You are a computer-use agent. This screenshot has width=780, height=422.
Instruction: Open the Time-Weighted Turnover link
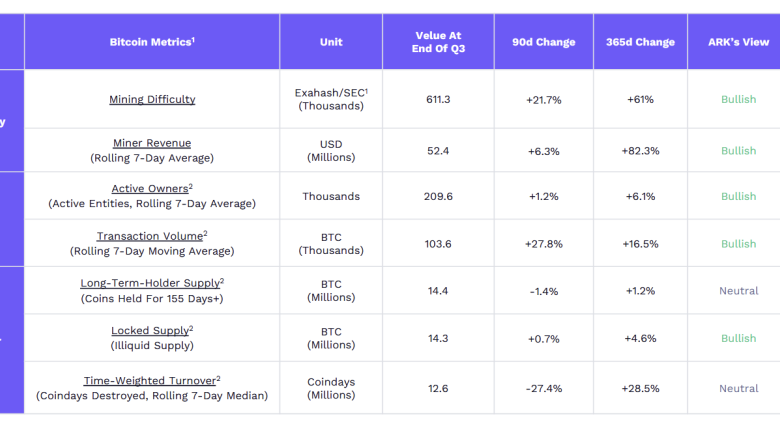click(150, 380)
